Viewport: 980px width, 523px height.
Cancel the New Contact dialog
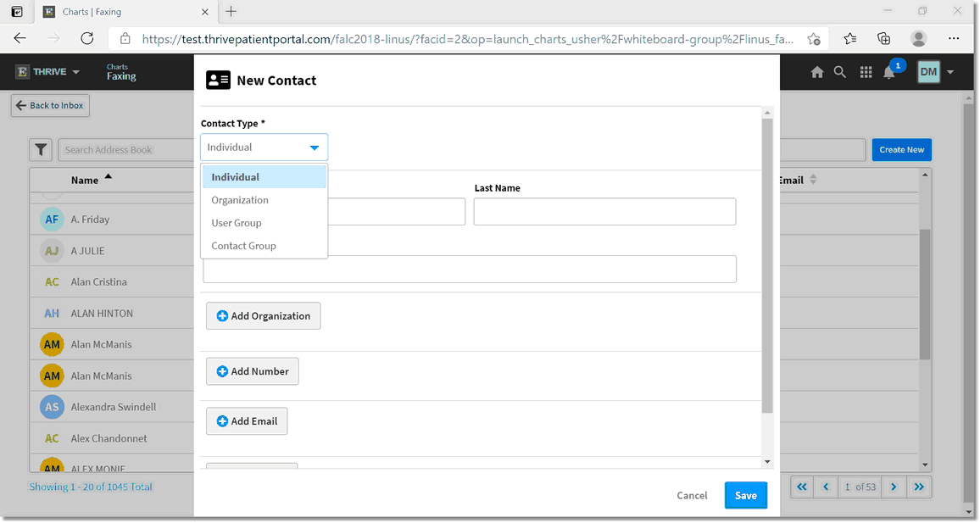692,496
